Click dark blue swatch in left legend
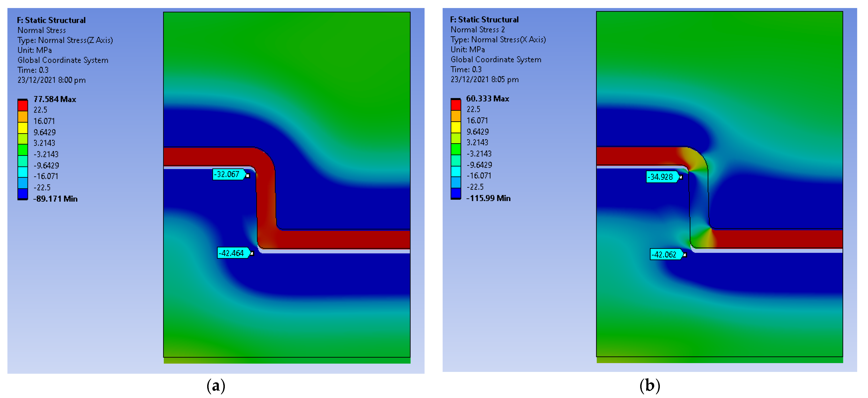The height and width of the screenshot is (398, 868). (22, 194)
